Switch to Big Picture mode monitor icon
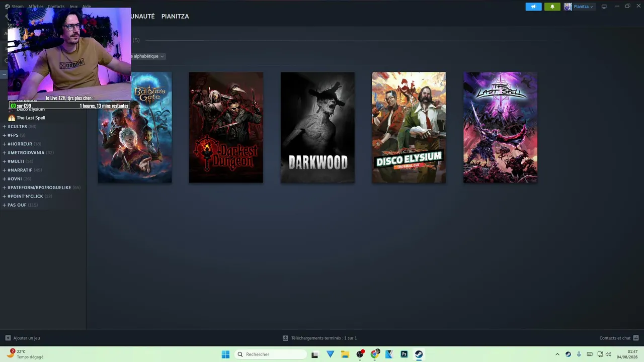This screenshot has height=362, width=644. point(604,7)
